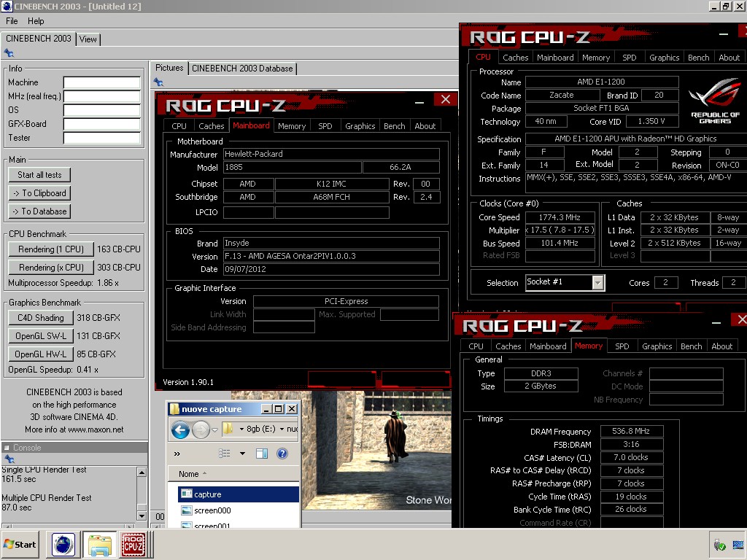Screen dimensions: 747x560
Task: Open the recent pages dropdown in explorer
Action: point(215,430)
